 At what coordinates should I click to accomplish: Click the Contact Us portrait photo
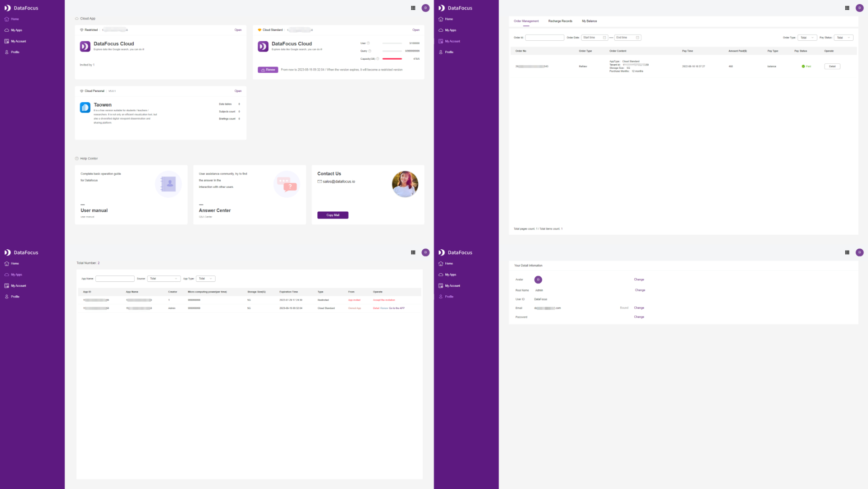(405, 184)
